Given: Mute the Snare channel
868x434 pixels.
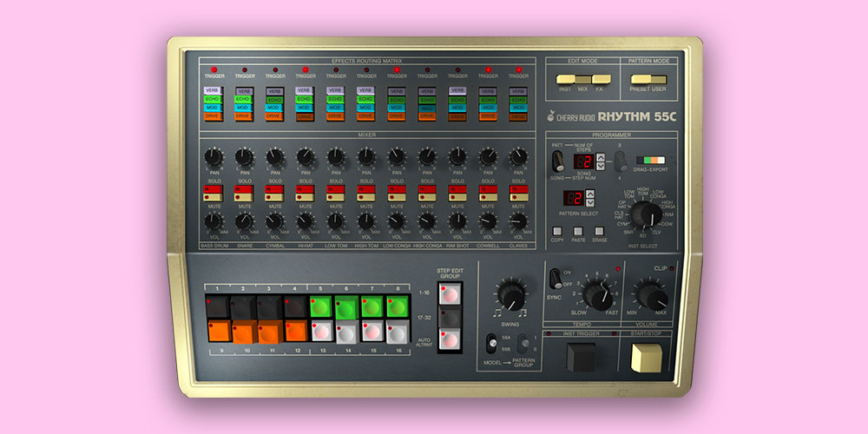Looking at the screenshot, I should point(244,197).
